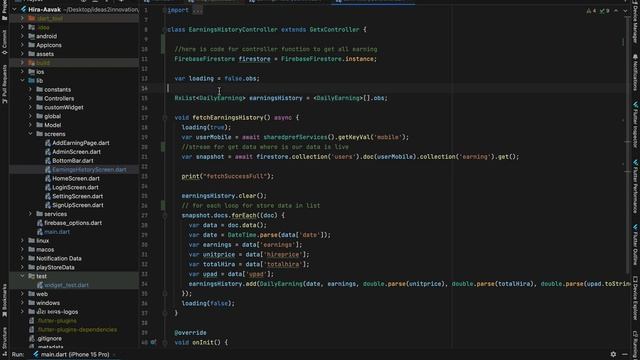The image size is (640, 360).
Task: Expand the android folder
Action: tap(22, 36)
